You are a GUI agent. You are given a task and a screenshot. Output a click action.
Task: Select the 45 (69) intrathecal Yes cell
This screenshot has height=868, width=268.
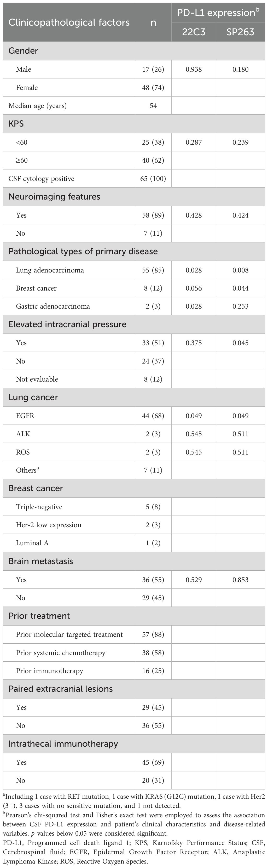(153, 762)
